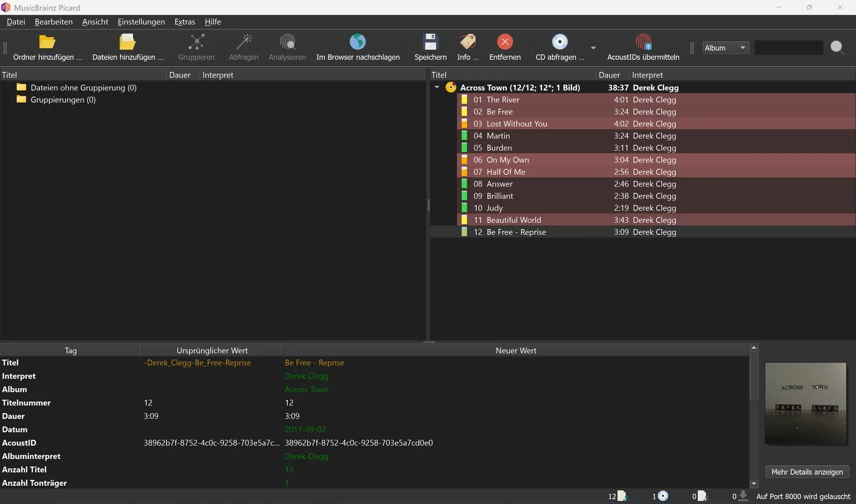
Task: Click the Abfragen magic wand icon
Action: (244, 42)
